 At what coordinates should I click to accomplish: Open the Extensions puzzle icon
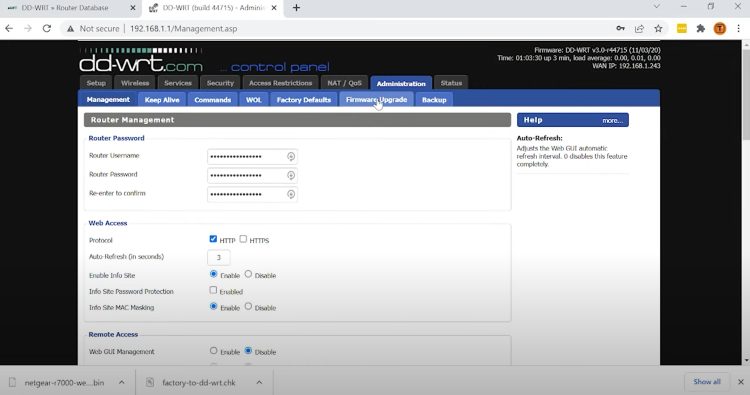pyautogui.click(x=701, y=29)
